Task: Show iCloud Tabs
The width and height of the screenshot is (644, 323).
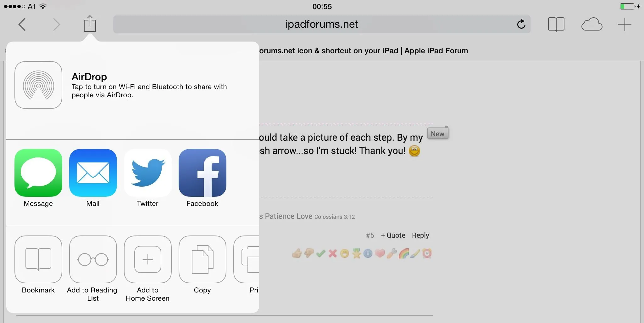Action: [x=591, y=24]
